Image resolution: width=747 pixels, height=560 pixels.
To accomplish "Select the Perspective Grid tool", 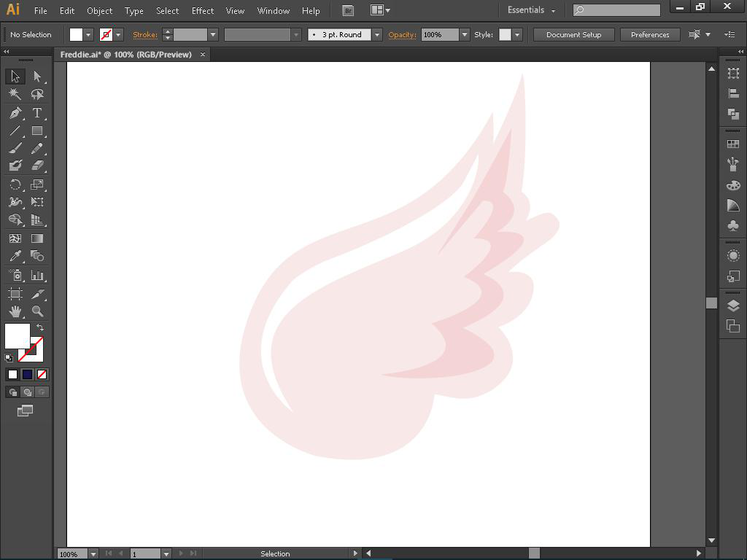I will (37, 219).
